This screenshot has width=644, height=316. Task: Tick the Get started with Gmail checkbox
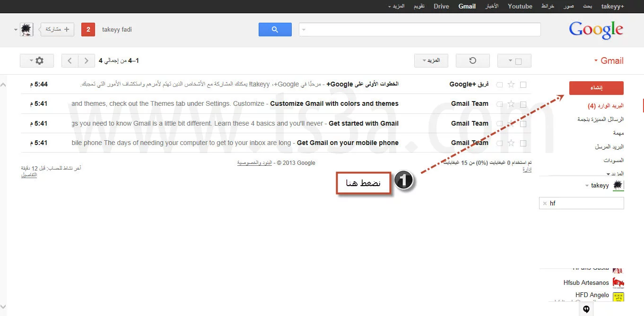click(x=523, y=124)
